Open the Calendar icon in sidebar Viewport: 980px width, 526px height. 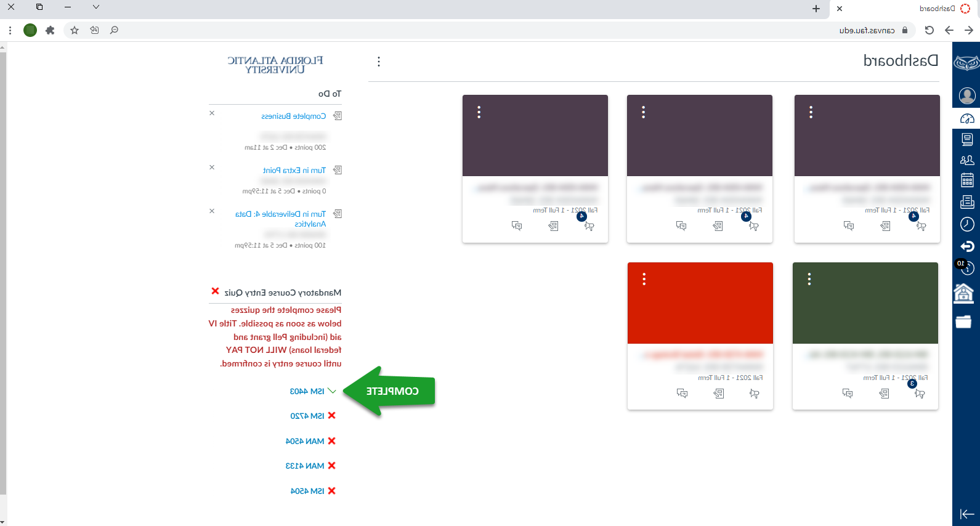tap(967, 180)
